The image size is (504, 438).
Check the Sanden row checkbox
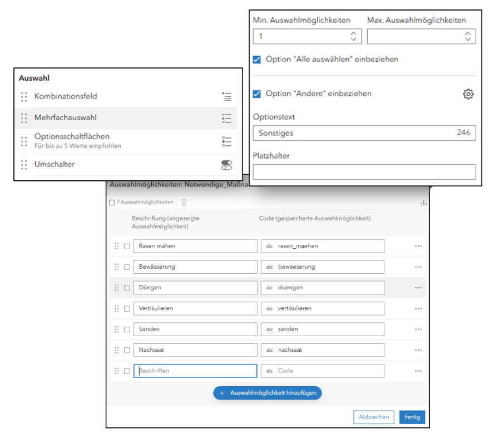click(x=127, y=329)
